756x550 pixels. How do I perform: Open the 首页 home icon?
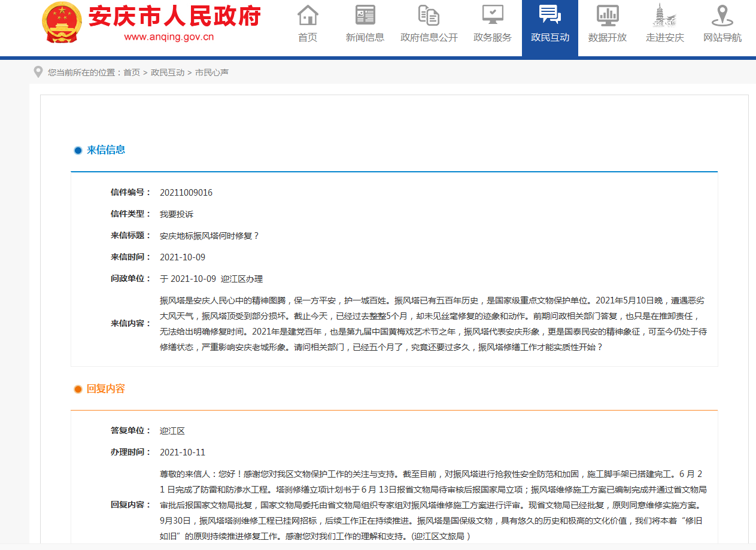point(308,15)
